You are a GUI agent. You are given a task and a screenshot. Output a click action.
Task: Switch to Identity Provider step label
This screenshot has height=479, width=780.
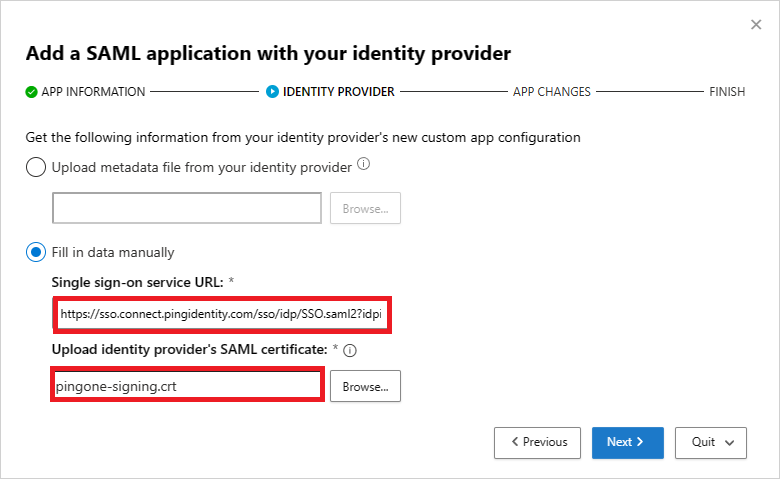pos(338,92)
